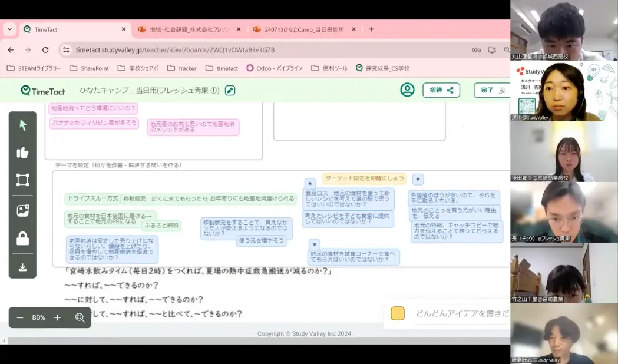Click the 招待 invite button
The height and width of the screenshot is (364, 618).
[441, 90]
